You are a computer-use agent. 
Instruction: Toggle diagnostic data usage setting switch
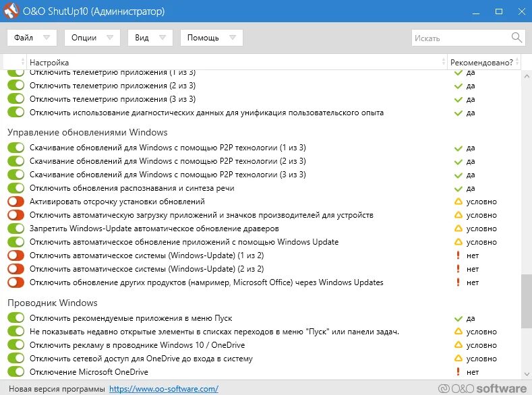pos(16,112)
